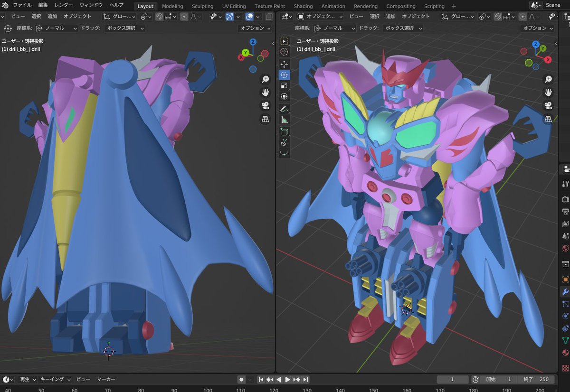Open the Tool properties tab (wrench and screwdriver)

pos(565,184)
